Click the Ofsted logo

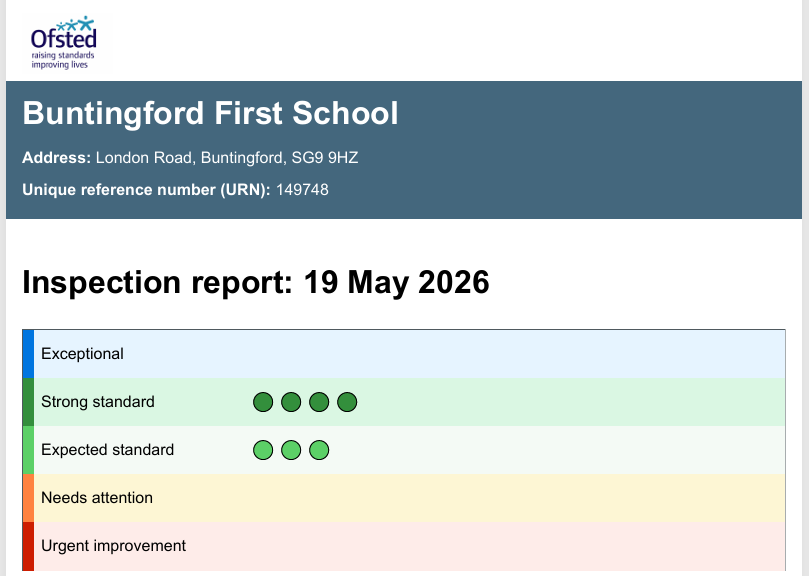pyautogui.click(x=63, y=42)
